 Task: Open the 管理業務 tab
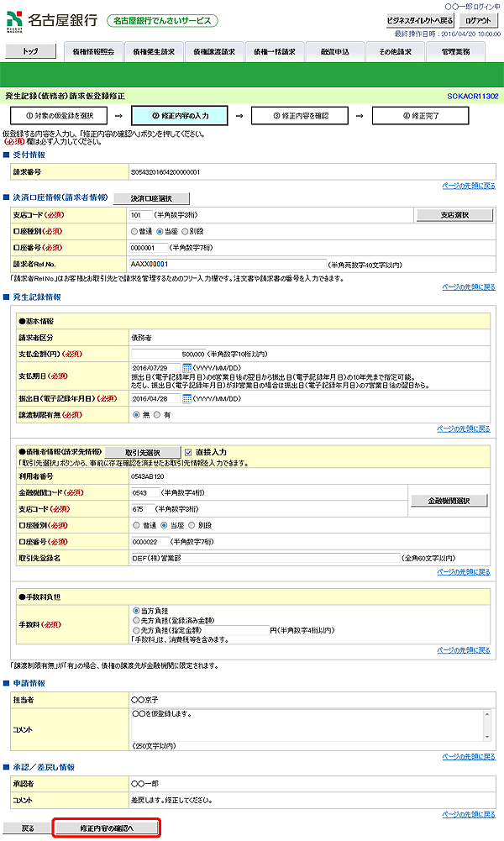coord(456,52)
